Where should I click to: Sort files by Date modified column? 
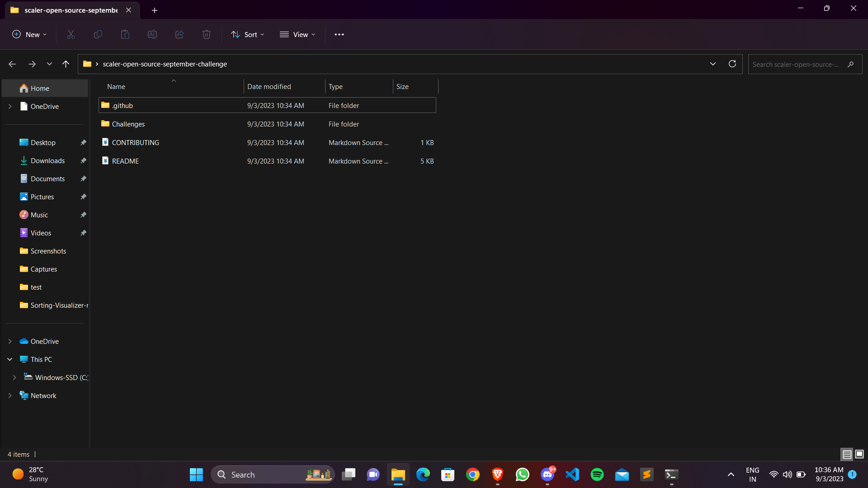pyautogui.click(x=269, y=86)
